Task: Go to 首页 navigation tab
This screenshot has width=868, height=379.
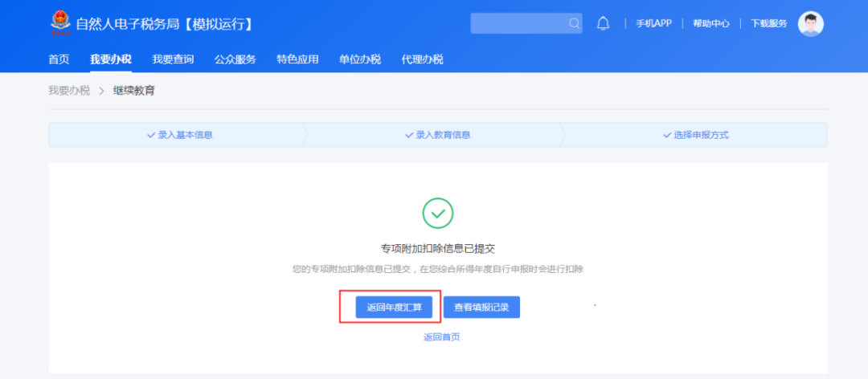Action: pyautogui.click(x=59, y=59)
